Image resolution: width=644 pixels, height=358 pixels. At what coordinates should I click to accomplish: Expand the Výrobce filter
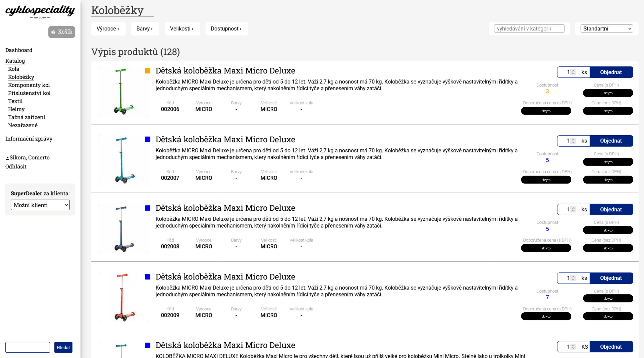tap(108, 28)
